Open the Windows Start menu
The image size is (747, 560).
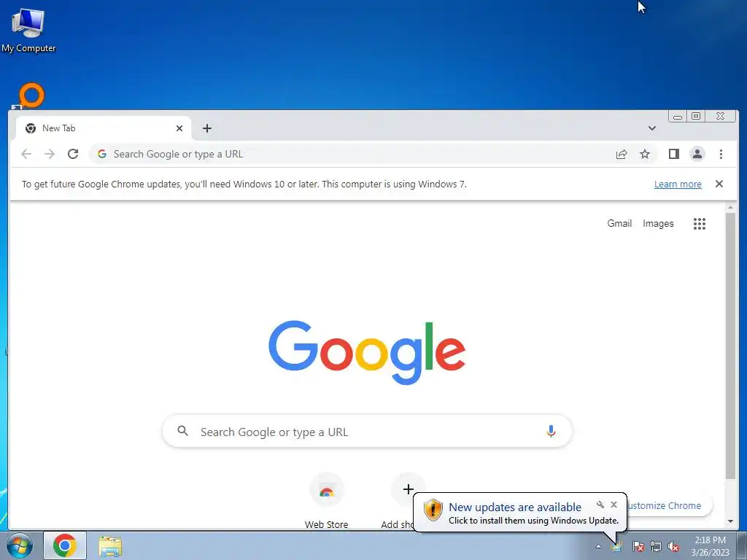pyautogui.click(x=18, y=545)
